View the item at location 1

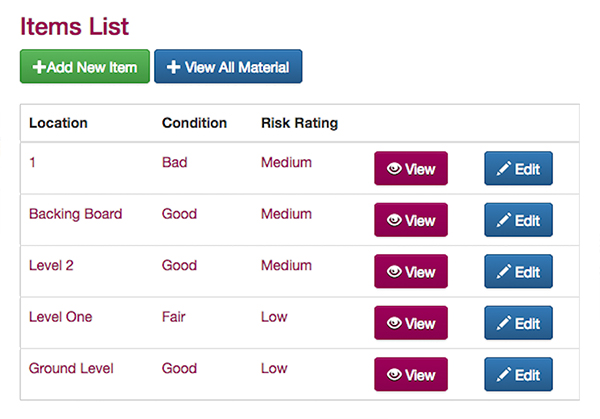coord(411,169)
